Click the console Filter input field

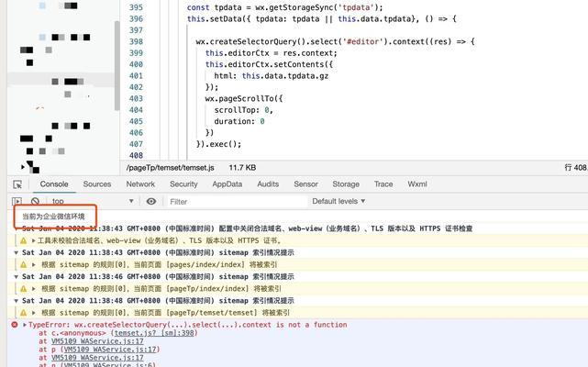click(x=237, y=202)
